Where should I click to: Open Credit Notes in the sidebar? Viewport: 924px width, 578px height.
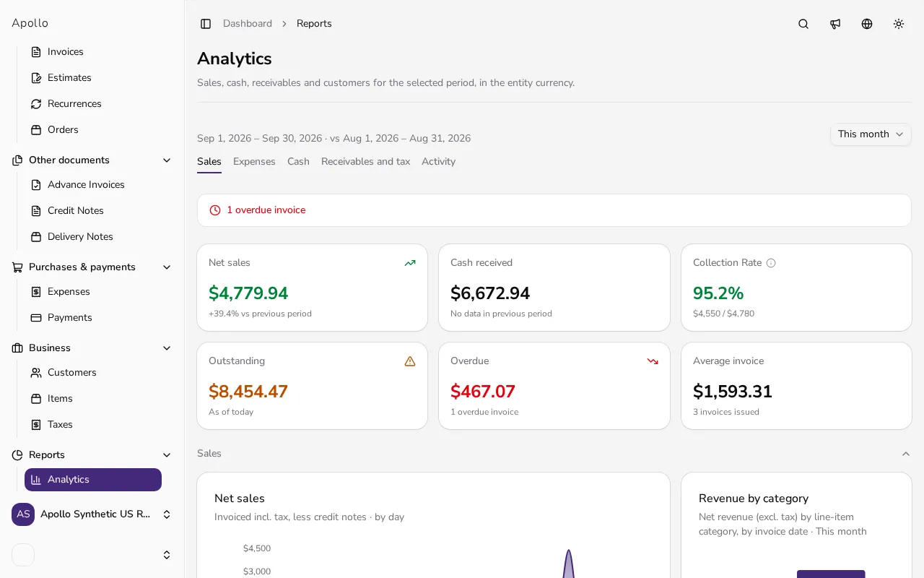(x=93, y=211)
